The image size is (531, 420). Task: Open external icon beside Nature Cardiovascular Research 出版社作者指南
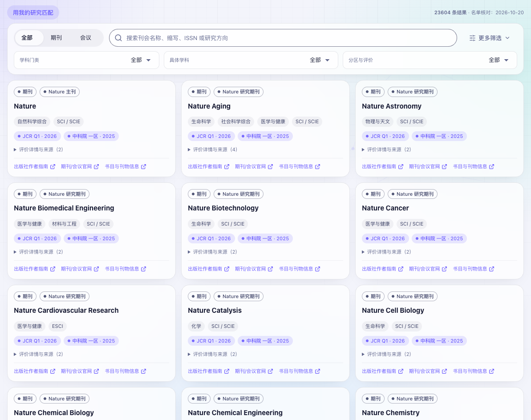[x=53, y=371]
